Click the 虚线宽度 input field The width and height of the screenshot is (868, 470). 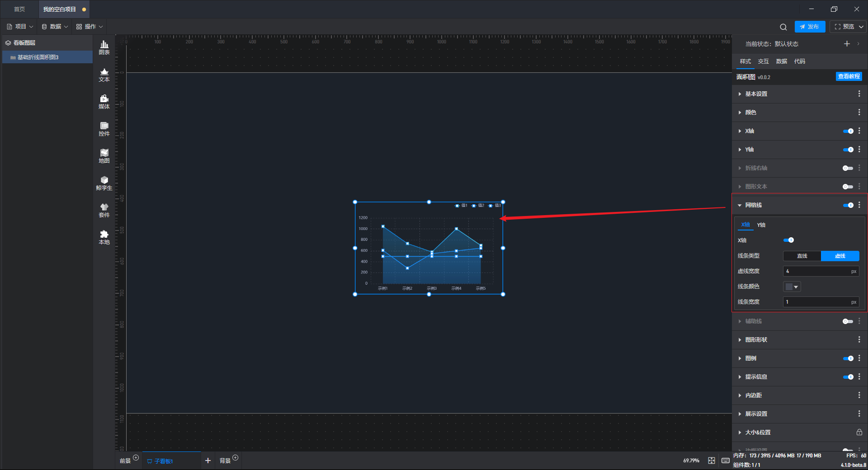coord(821,271)
